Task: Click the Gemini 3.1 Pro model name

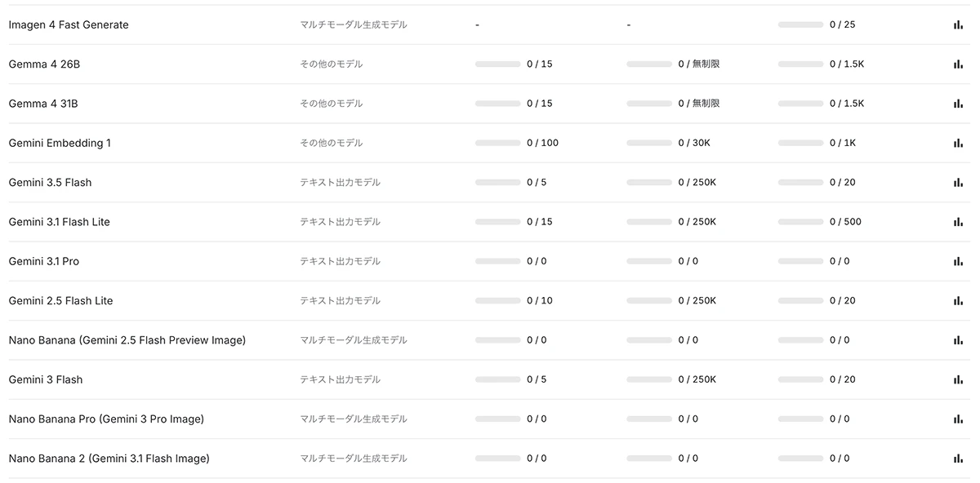Action: (44, 261)
